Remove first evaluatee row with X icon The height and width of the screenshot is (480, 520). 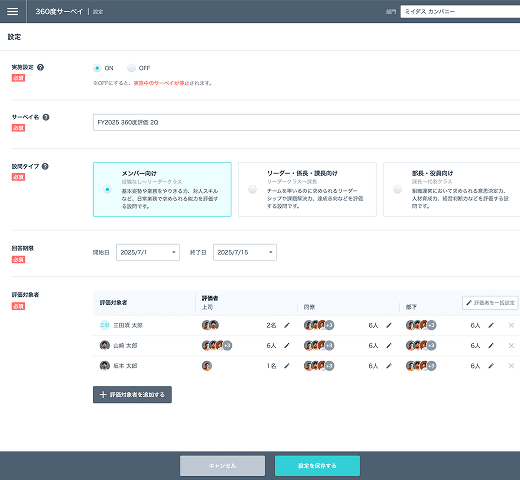click(511, 325)
